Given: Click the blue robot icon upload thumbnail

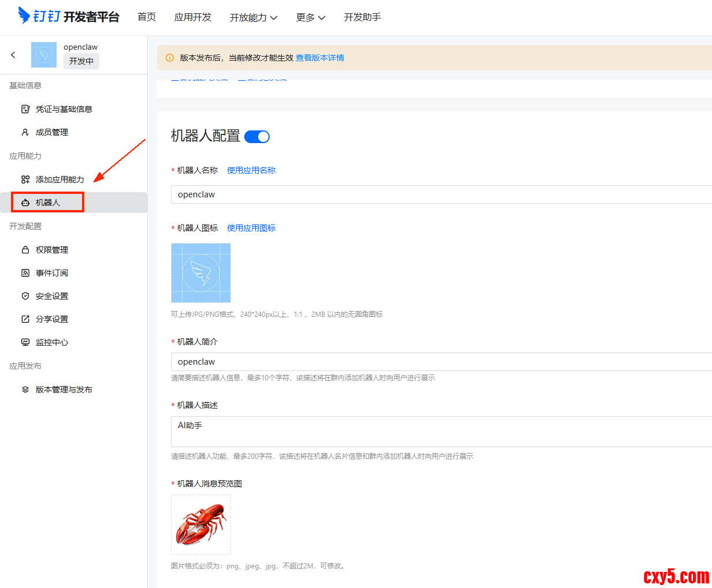Looking at the screenshot, I should coord(201,273).
